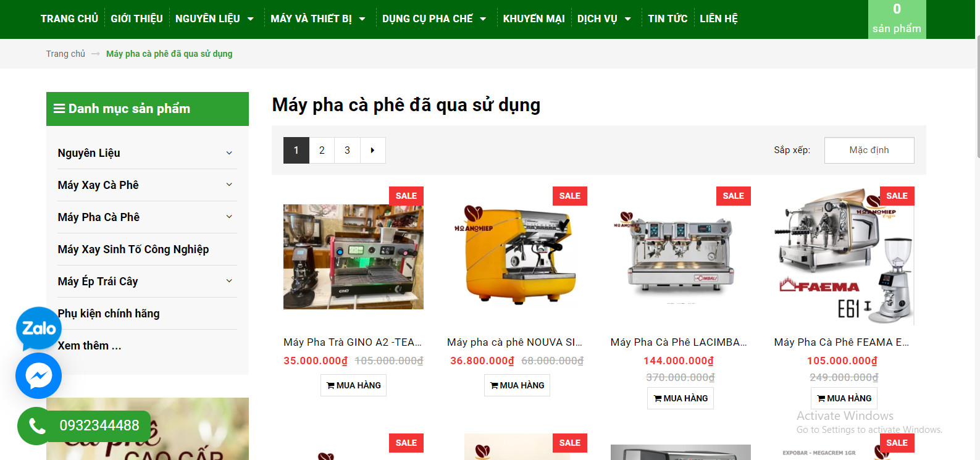Go to TRANG CHỦ in navbar

(x=69, y=19)
